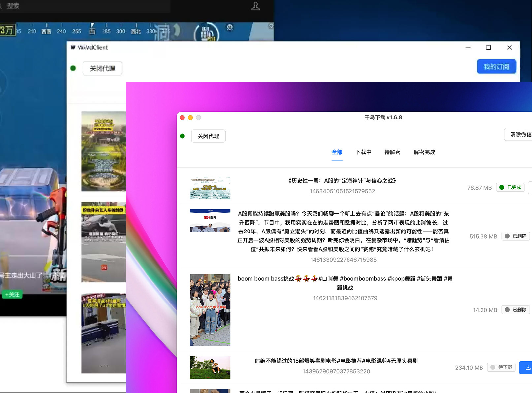The image size is (532, 393).
Task: Click the 已完成 status badge on the first video
Action: pyautogui.click(x=510, y=187)
